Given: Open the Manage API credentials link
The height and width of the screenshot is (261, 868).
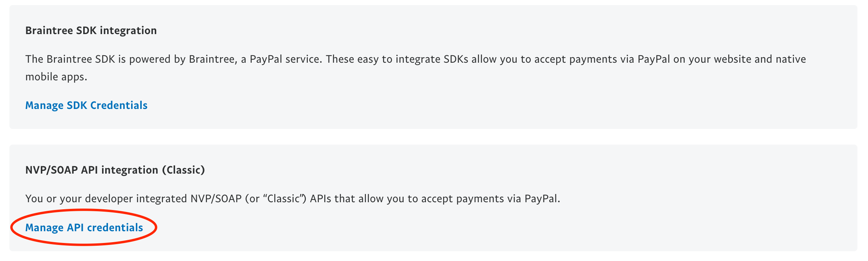Looking at the screenshot, I should coord(84,228).
